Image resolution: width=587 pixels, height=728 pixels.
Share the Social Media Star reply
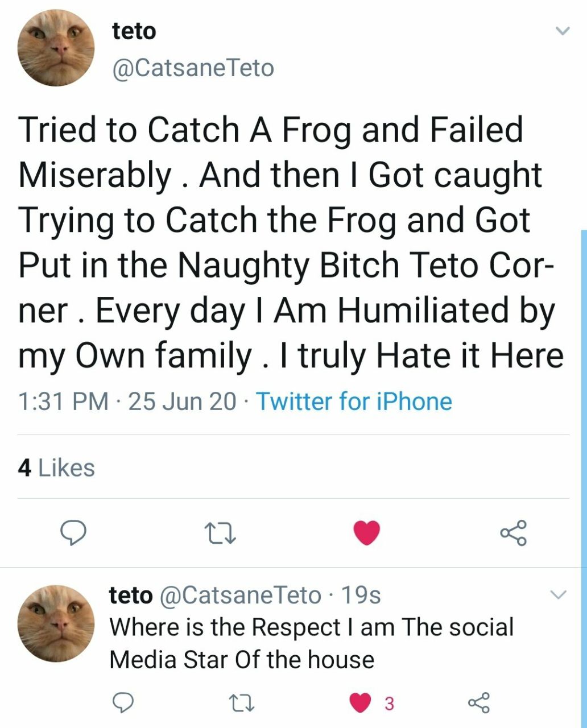tap(478, 704)
